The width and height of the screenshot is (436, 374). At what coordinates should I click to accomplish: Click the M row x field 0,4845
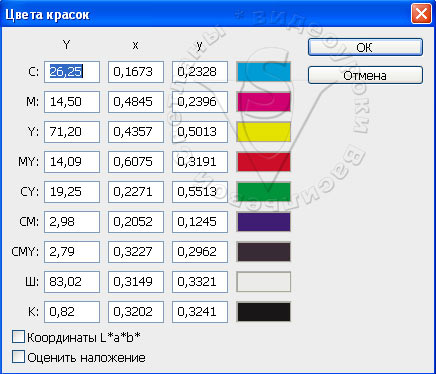136,102
